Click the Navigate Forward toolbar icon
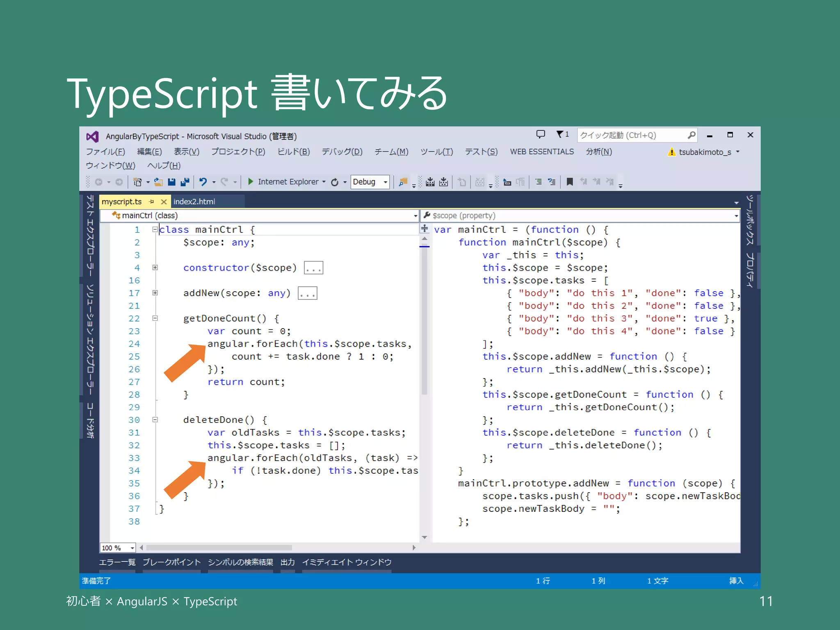 tap(119, 182)
